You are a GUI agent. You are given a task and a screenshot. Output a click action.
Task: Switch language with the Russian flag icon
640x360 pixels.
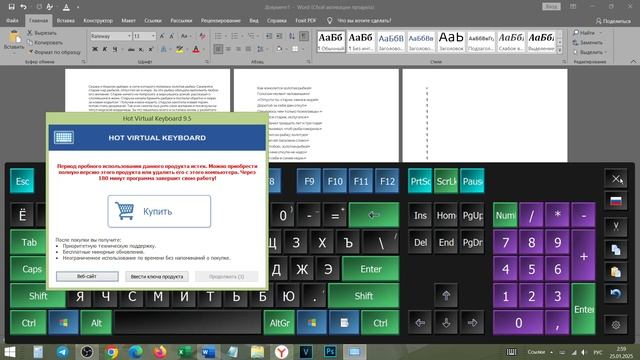tap(616, 201)
